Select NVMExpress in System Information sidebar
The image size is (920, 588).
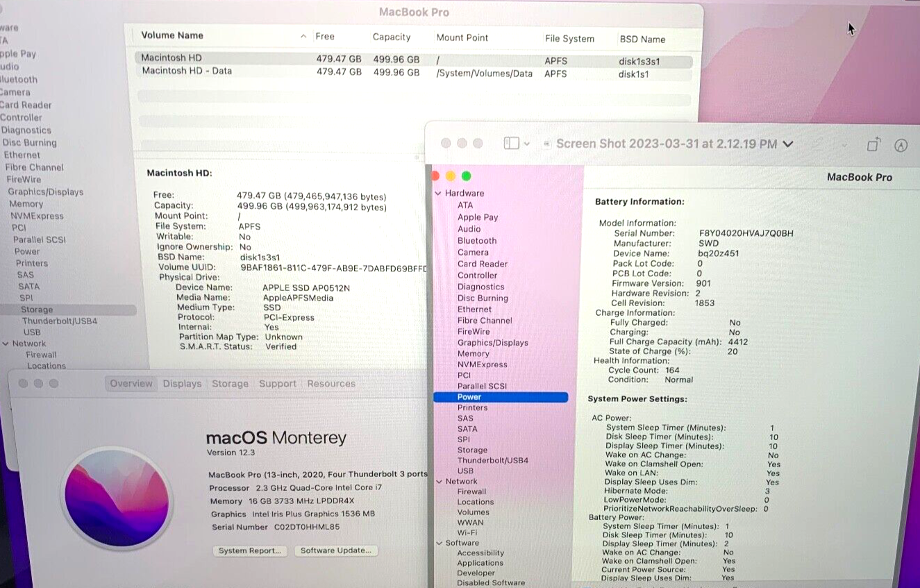coord(37,216)
